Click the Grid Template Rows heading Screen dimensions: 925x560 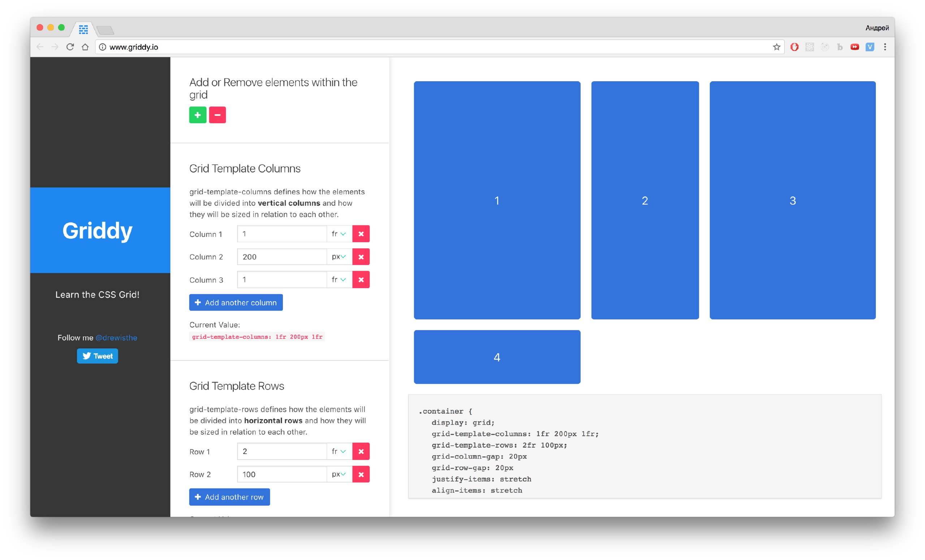(237, 386)
